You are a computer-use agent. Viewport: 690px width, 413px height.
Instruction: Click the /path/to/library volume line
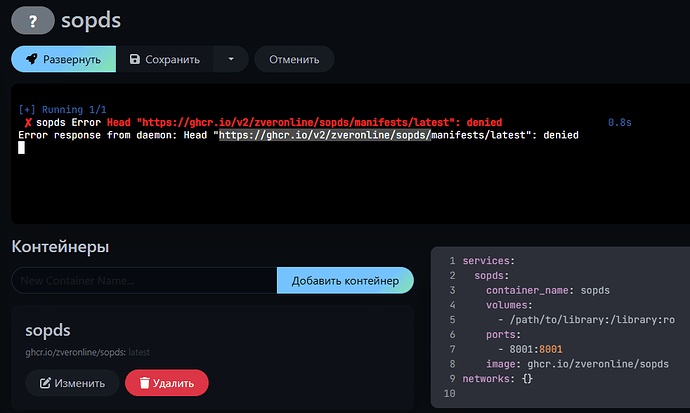585,320
